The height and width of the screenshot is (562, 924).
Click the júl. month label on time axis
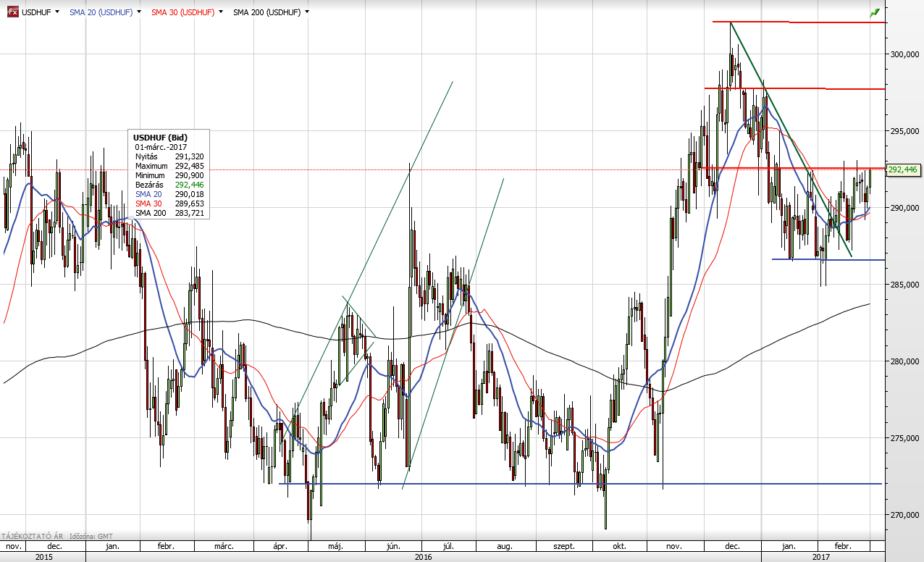[448, 546]
